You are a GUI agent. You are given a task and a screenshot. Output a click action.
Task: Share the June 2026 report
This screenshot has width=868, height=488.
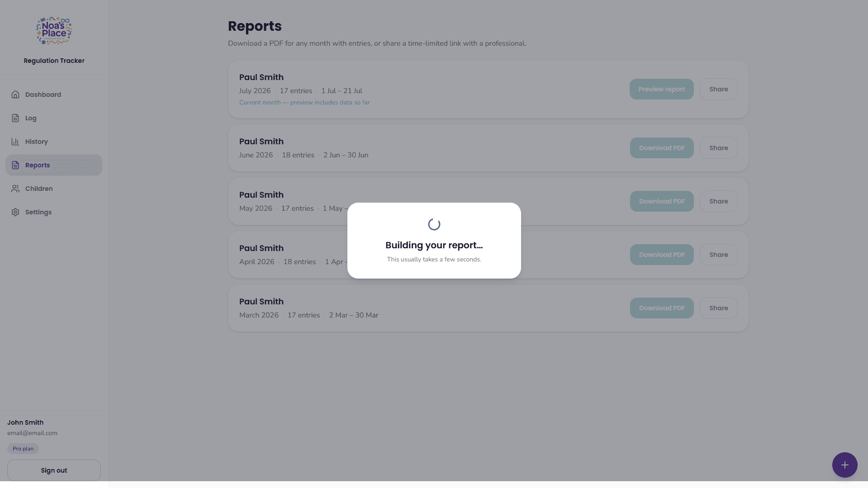pyautogui.click(x=718, y=148)
